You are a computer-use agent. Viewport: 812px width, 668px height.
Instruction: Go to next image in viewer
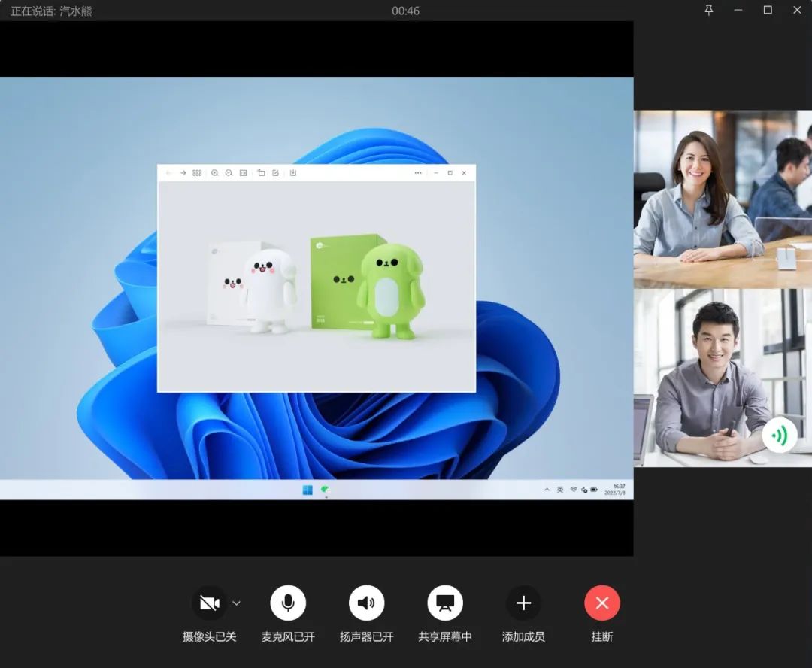click(183, 172)
